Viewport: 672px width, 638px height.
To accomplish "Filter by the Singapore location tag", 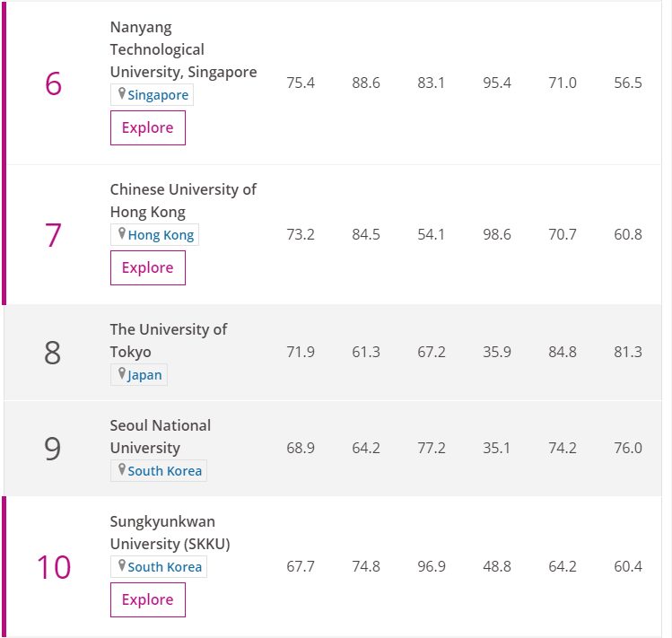I will [x=158, y=95].
